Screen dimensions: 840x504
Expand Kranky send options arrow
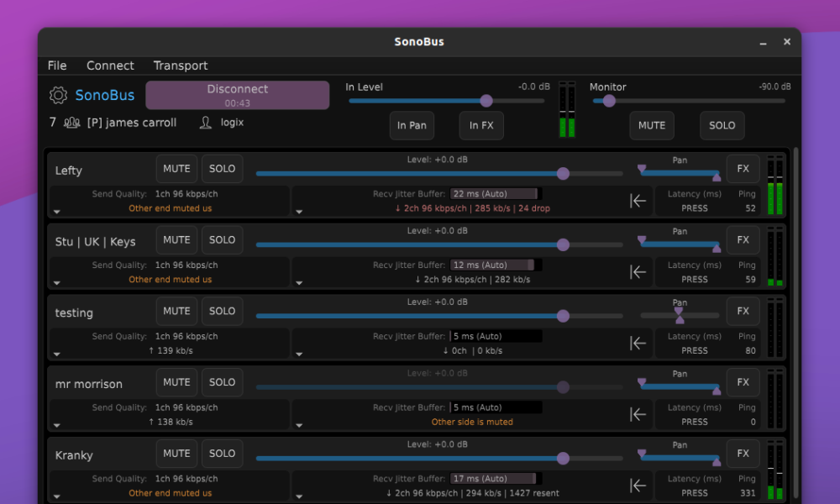point(57,496)
